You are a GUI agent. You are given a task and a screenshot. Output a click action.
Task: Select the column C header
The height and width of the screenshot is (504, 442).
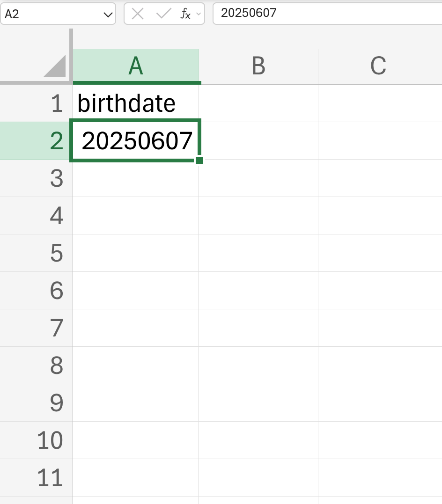coord(378,66)
